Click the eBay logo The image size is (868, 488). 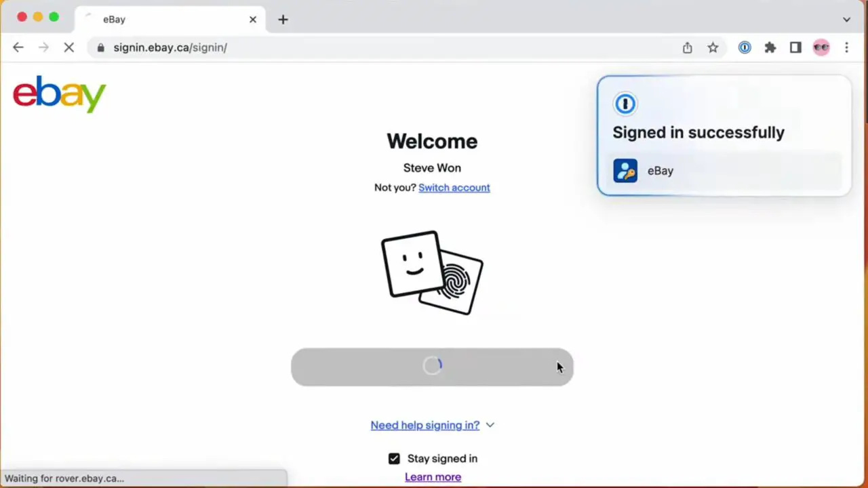tap(60, 94)
